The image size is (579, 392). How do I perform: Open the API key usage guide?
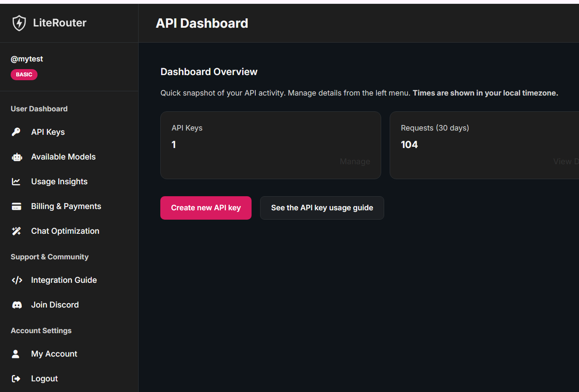[322, 208]
